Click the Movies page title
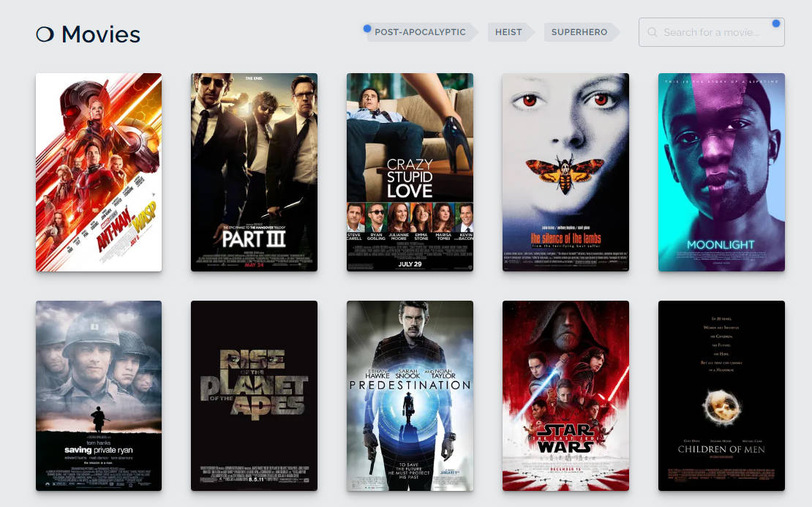Viewport: 812px width, 507px height. (100, 34)
